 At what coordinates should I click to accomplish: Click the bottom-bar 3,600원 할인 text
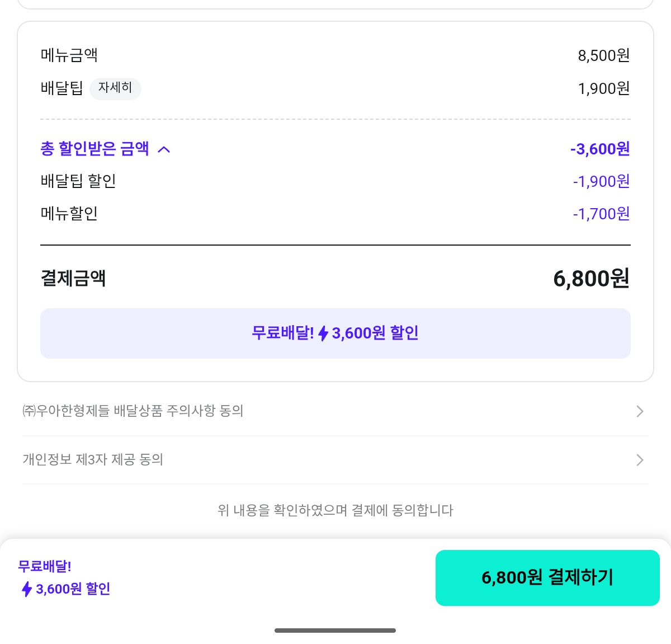(73, 589)
